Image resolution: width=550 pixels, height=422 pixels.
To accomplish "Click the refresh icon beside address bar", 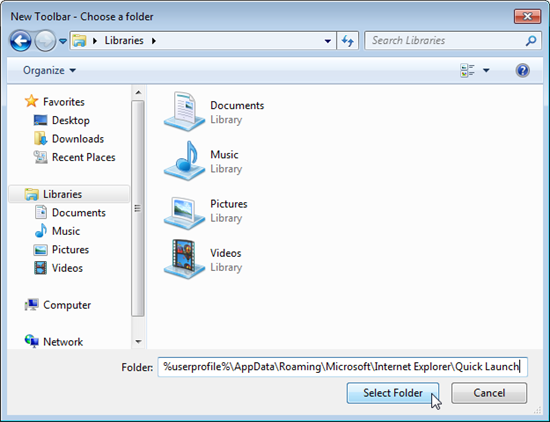I will pyautogui.click(x=348, y=41).
